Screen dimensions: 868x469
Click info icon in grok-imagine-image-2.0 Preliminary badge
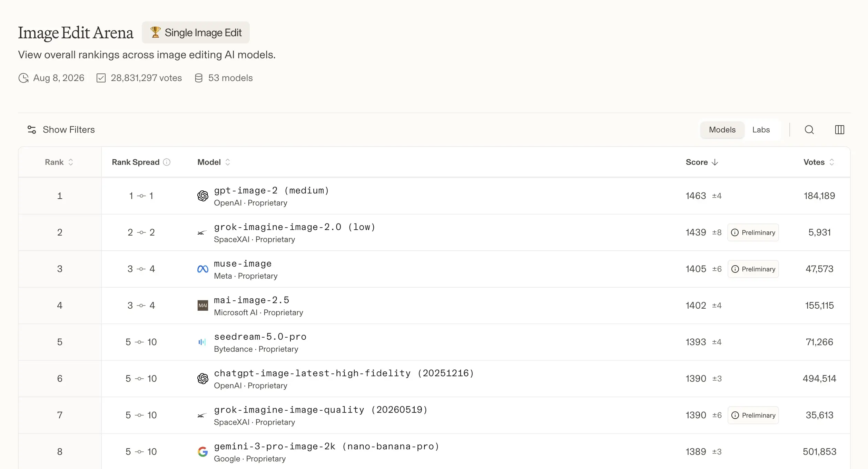[735, 232]
